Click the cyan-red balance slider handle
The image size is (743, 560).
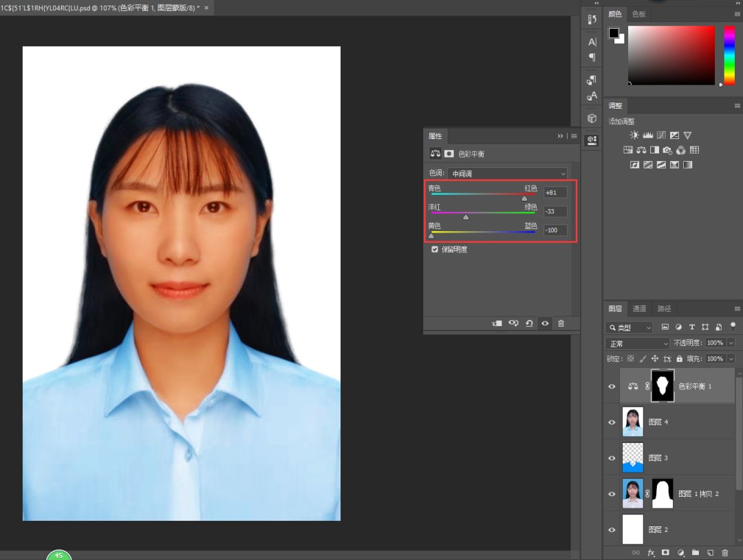(x=524, y=198)
